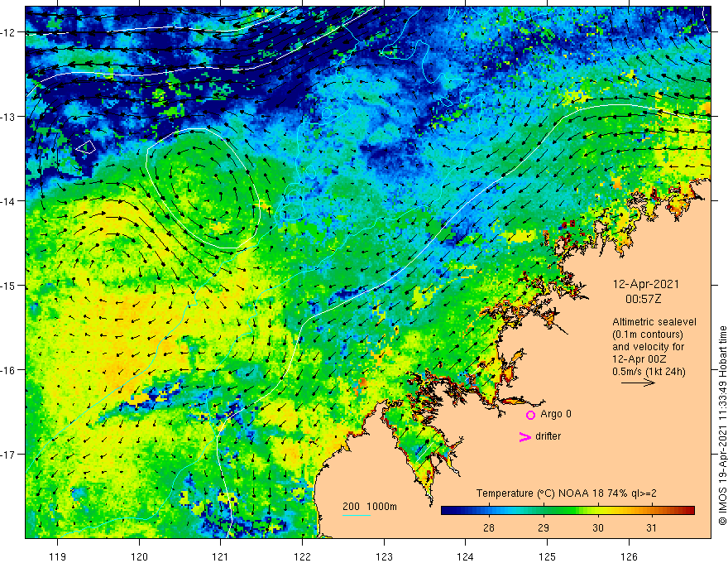Click the color bar value 28

point(488,527)
